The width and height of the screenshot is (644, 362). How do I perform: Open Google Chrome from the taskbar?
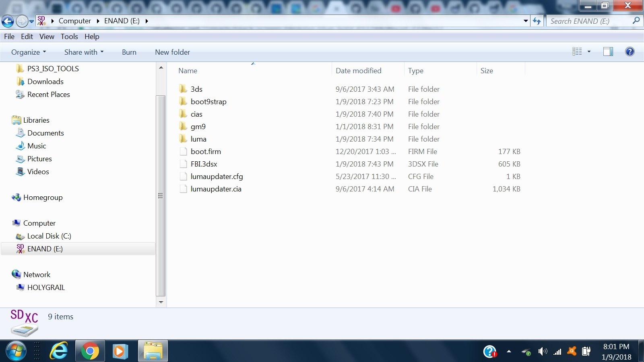pos(90,351)
